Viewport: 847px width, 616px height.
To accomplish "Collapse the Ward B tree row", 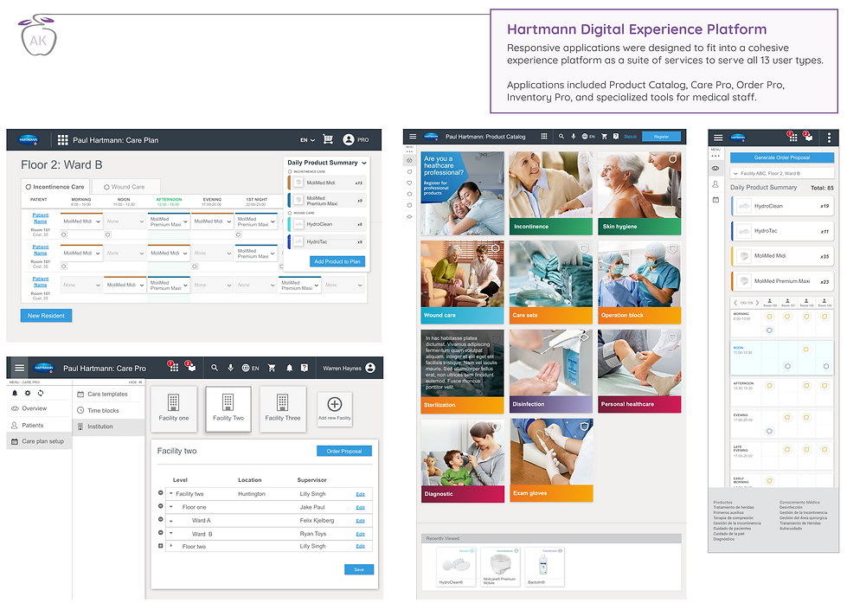I will (x=171, y=533).
